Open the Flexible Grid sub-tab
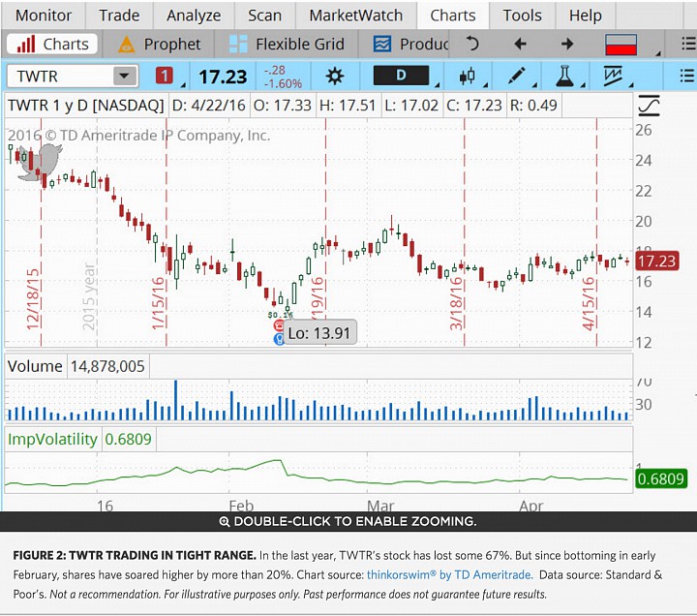Image resolution: width=697 pixels, height=616 pixels. pyautogui.click(x=287, y=44)
